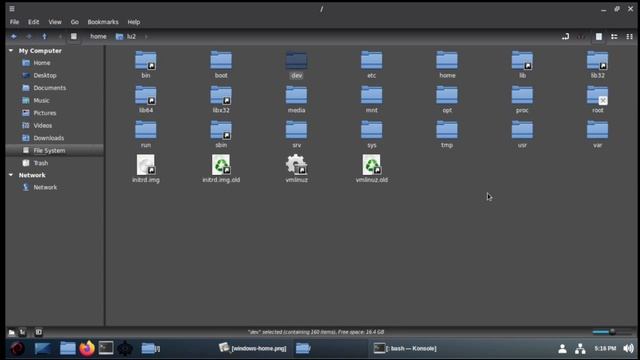Select the tmp folder icon

click(447, 130)
